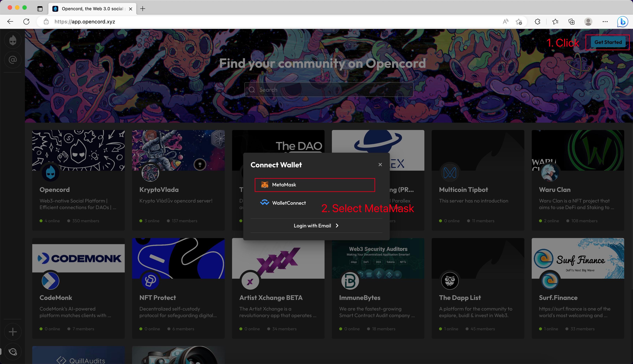The width and height of the screenshot is (633, 364).
Task: Click the Opencord home flame icon in sidebar
Action: pyautogui.click(x=13, y=40)
